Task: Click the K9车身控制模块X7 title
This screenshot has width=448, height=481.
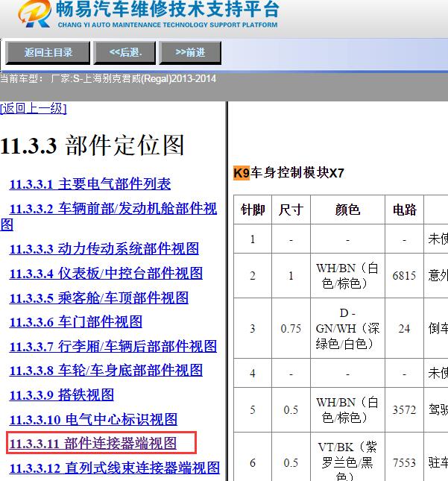Action: (x=288, y=173)
